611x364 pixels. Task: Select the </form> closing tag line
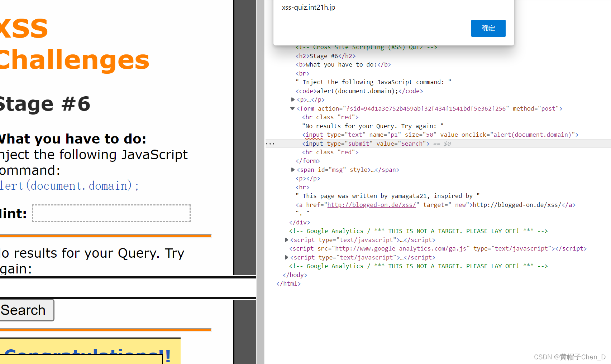[308, 161]
